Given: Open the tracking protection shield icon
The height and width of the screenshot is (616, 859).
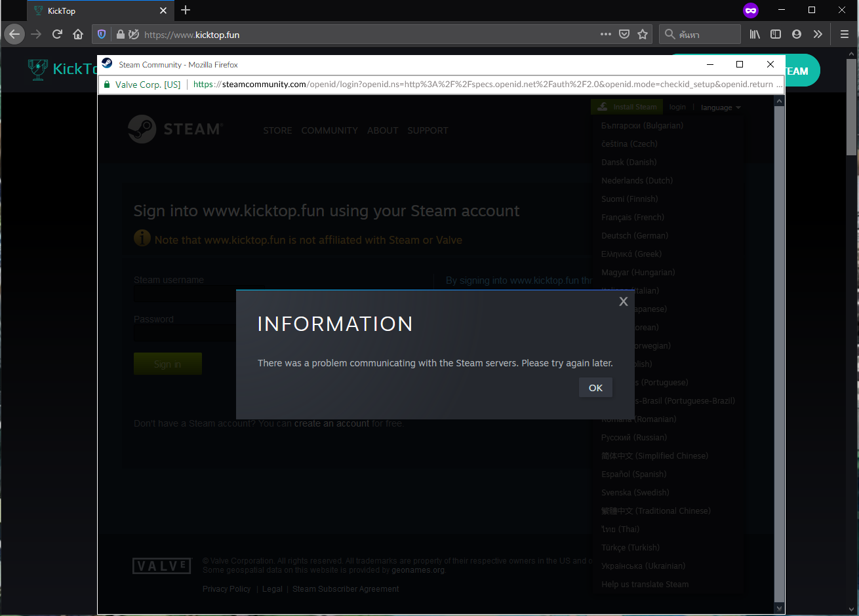Looking at the screenshot, I should (x=102, y=34).
